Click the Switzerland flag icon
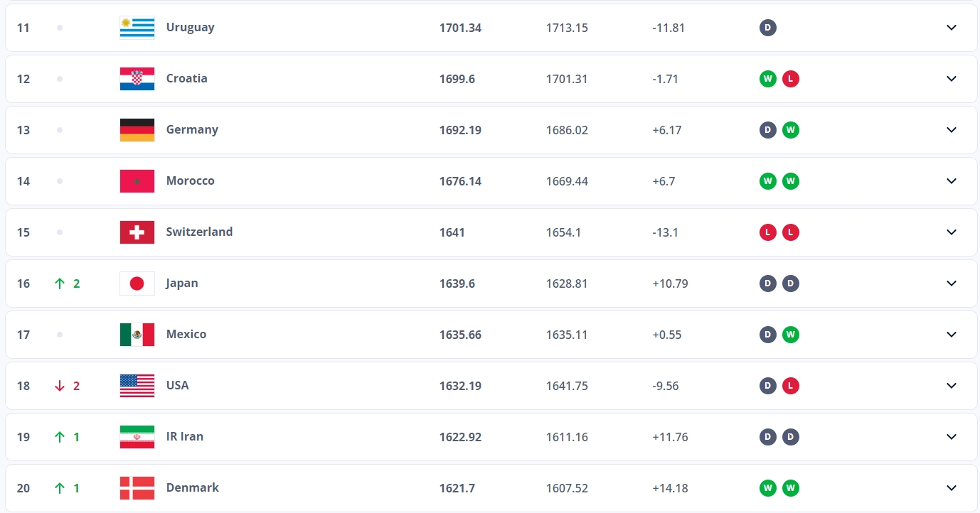 137,232
